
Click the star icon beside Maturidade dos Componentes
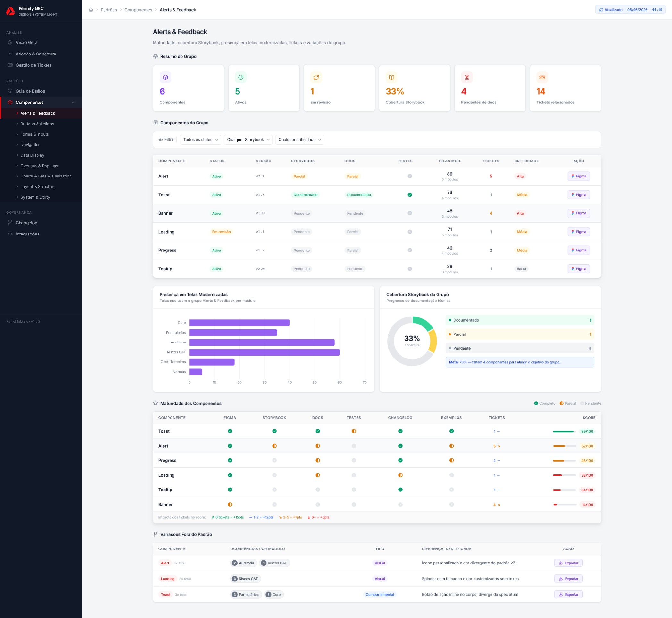(155, 403)
